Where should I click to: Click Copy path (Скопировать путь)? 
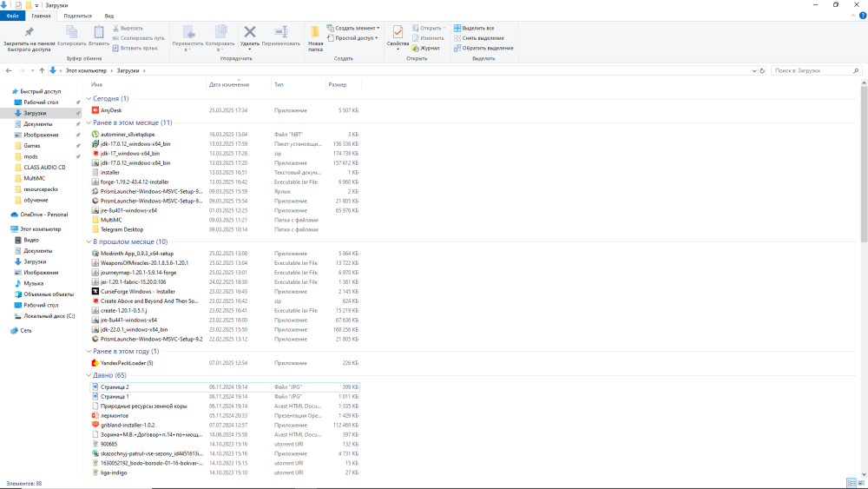tap(138, 38)
